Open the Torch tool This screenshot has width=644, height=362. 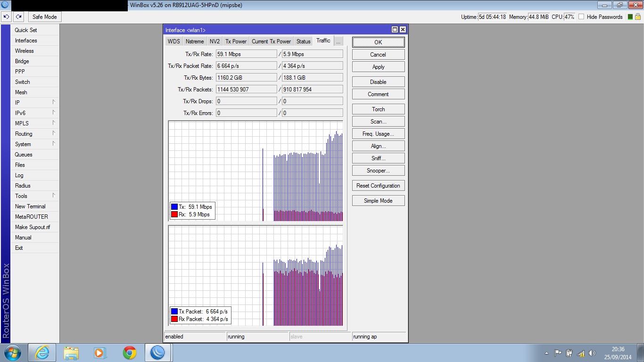378,109
